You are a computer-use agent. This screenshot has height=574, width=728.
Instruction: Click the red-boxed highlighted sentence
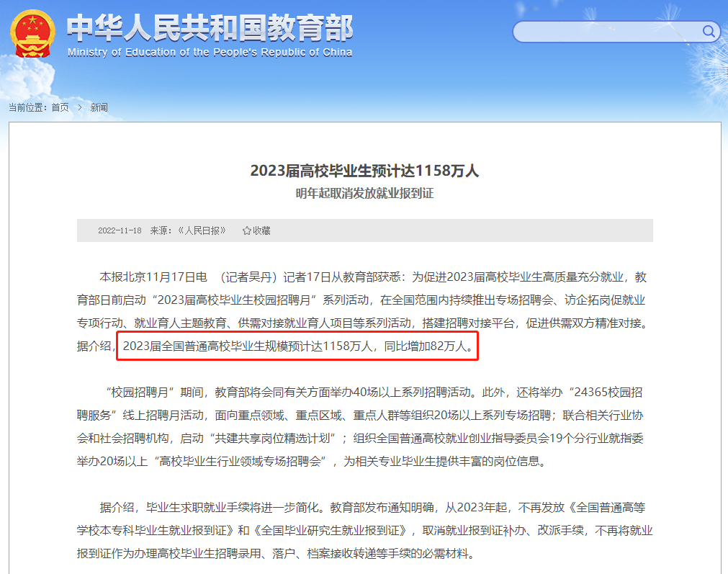pos(297,346)
